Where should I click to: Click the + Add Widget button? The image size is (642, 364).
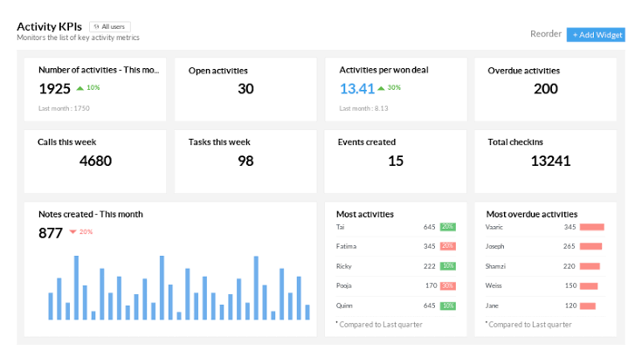pos(597,34)
